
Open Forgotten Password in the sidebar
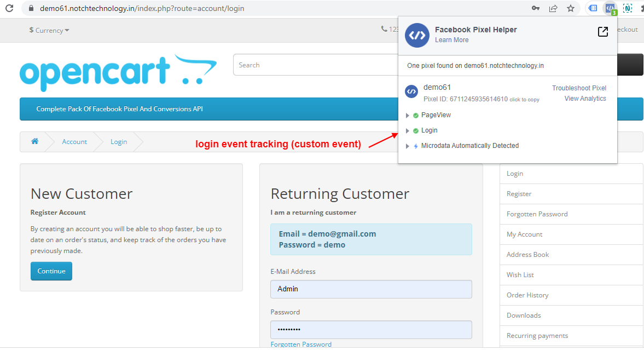(x=571, y=214)
